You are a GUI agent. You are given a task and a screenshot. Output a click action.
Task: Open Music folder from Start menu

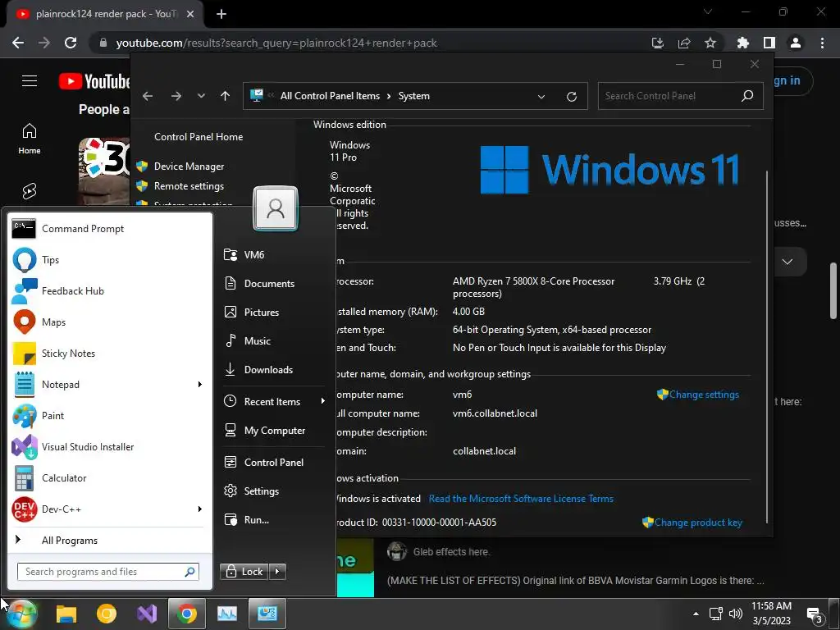273,340
